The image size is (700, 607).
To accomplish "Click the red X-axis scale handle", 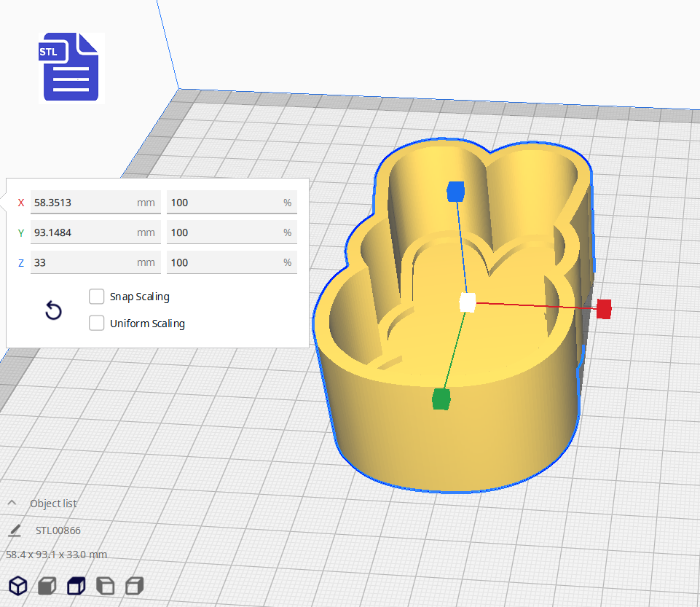I will [603, 308].
